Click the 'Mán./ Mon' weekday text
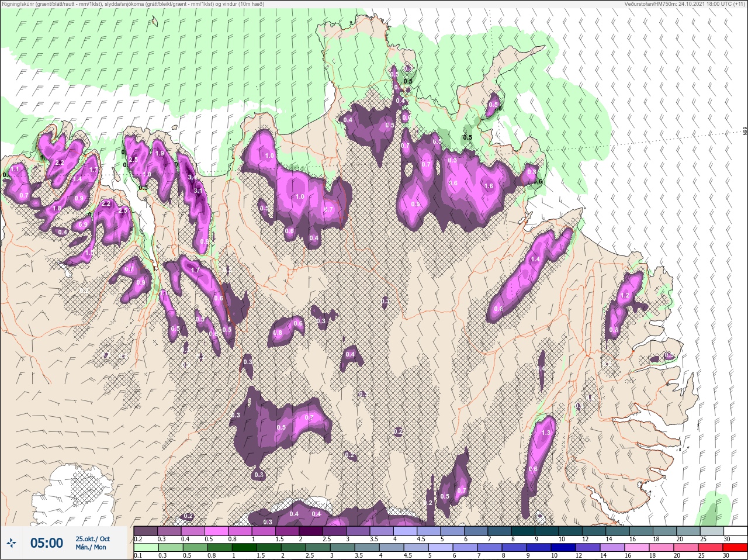Viewport: 748px width, 560px height. pyautogui.click(x=91, y=548)
